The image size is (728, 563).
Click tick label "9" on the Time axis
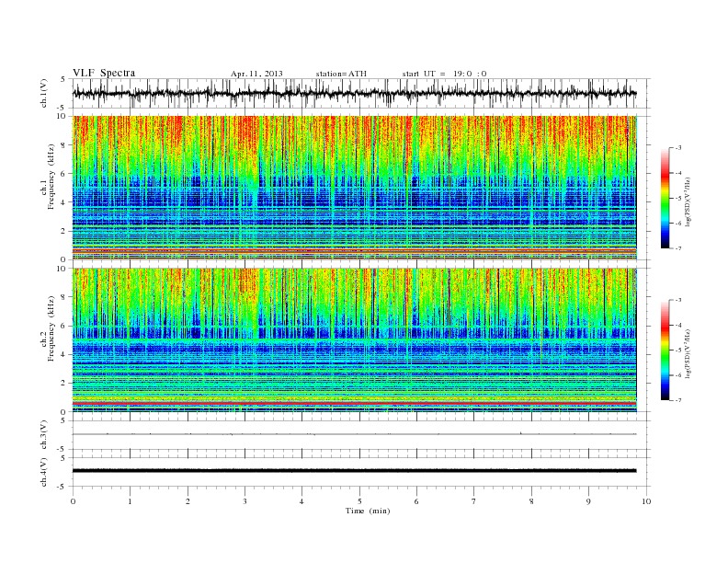click(x=588, y=501)
